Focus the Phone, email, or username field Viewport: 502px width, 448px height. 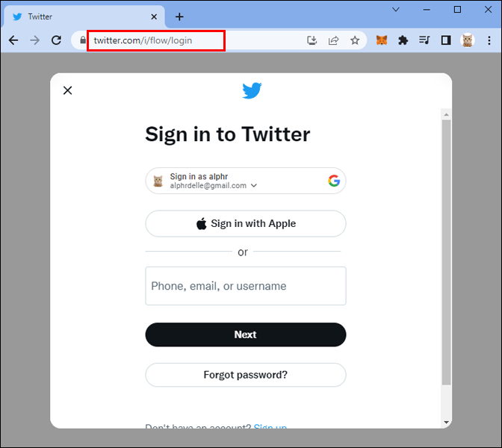point(246,286)
